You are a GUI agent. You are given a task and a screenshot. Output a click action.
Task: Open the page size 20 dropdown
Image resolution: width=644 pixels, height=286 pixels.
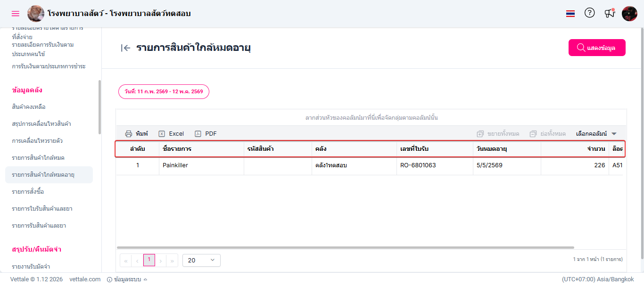(x=201, y=260)
